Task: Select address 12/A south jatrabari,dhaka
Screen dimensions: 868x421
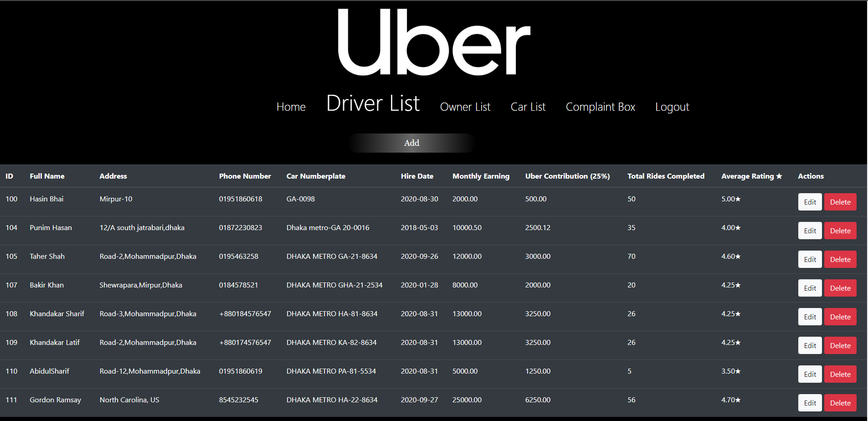Action: (x=142, y=227)
